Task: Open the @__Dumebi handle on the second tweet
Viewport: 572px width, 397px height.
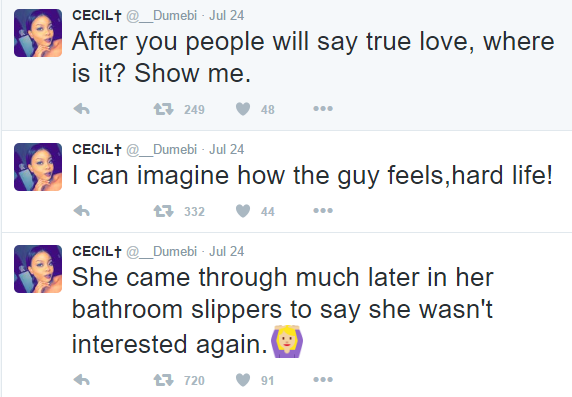Action: (162, 150)
